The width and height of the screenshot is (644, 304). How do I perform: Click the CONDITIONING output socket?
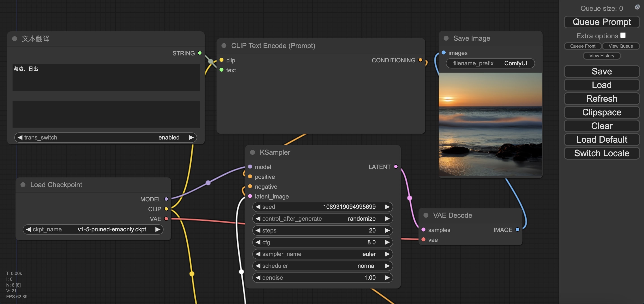(420, 60)
